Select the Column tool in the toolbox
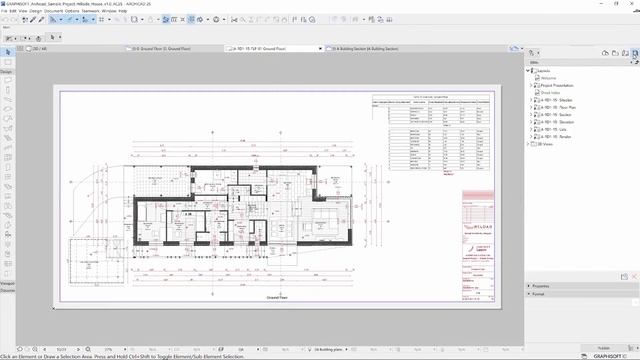The image size is (640, 360). [x=8, y=89]
